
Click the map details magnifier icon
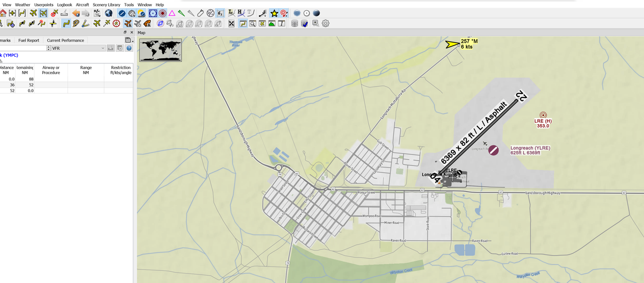[x=97, y=13]
